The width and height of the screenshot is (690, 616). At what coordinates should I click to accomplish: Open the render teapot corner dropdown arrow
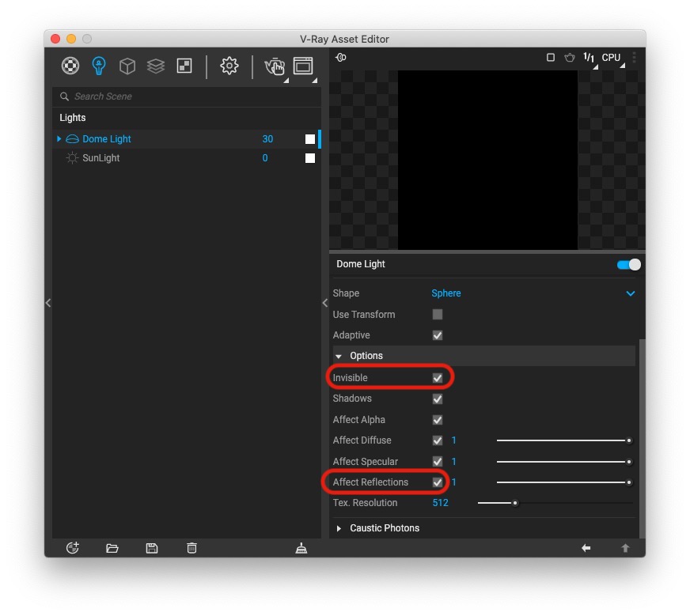point(286,81)
